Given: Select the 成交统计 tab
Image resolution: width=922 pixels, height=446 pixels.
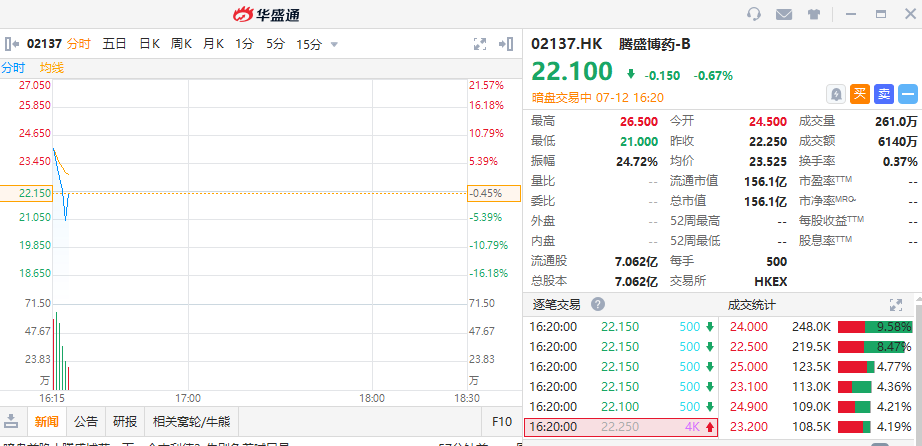Looking at the screenshot, I should point(751,305).
